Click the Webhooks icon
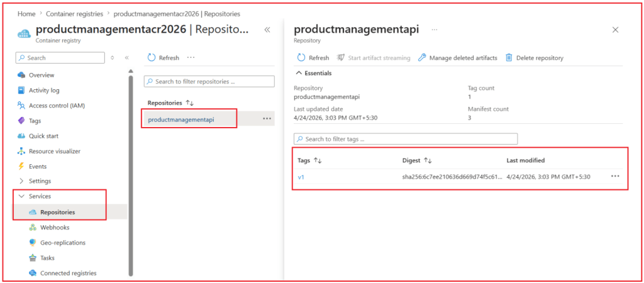 33,228
